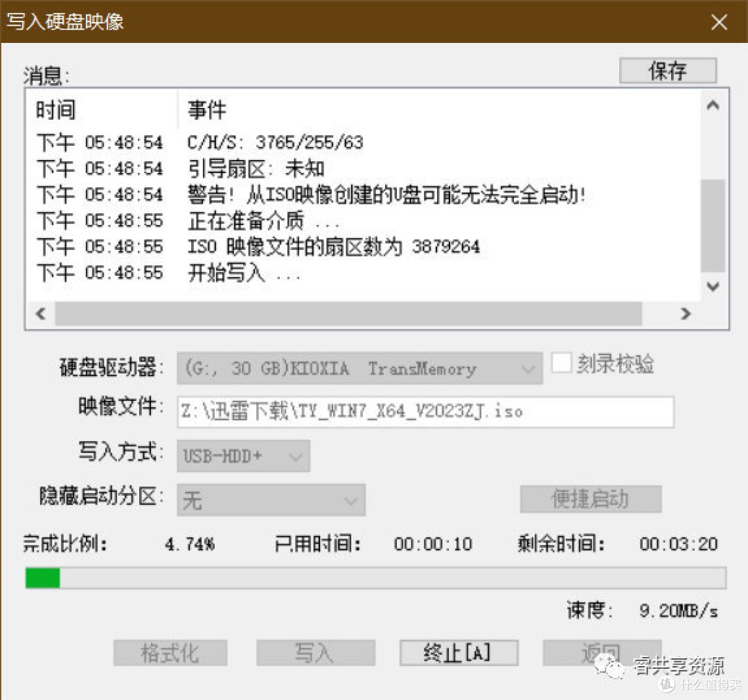The width and height of the screenshot is (748, 700).
Task: Enable the 刻录校验 (verify) checkbox
Action: pyautogui.click(x=562, y=363)
